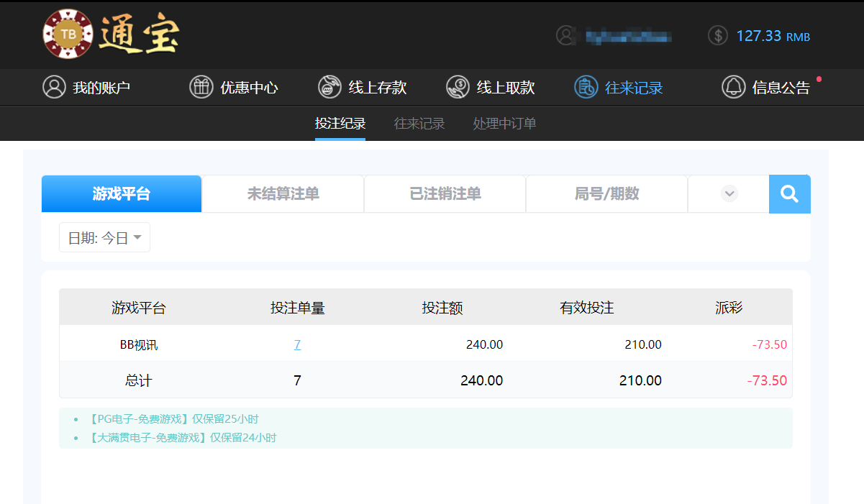Select 局号/期数 search mode
This screenshot has height=504, width=864.
[x=606, y=193]
